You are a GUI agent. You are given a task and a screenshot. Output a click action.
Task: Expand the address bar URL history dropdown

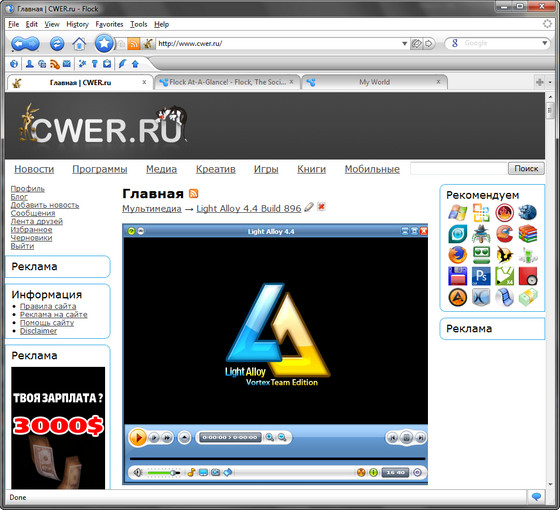[405, 44]
